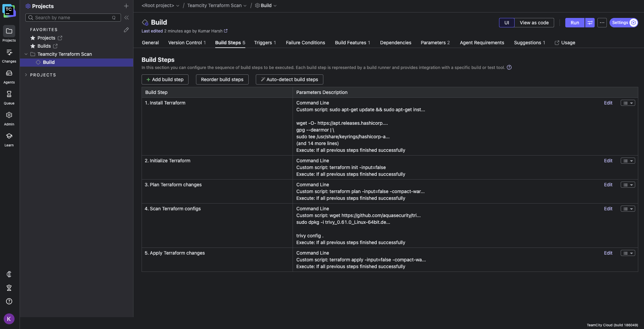Edit the Apply Terraform changes step
The image size is (644, 329).
[x=608, y=253]
